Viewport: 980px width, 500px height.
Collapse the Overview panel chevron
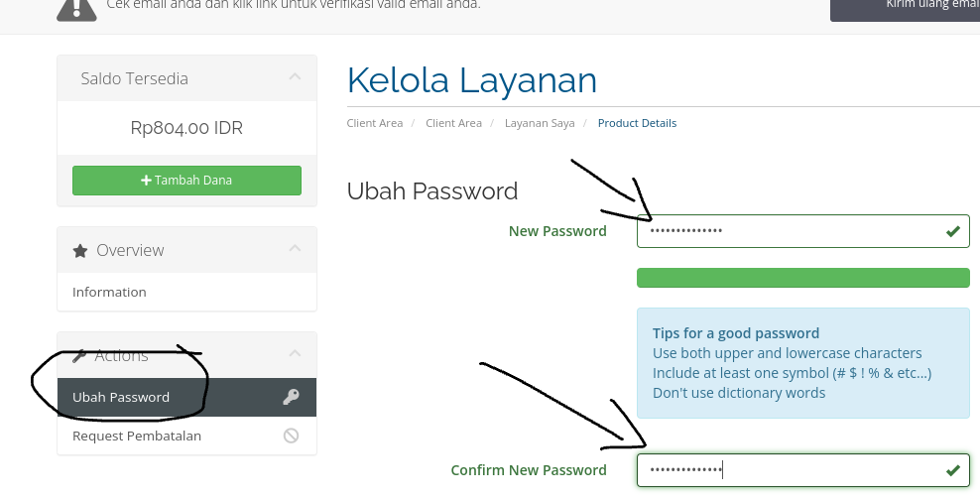295,249
